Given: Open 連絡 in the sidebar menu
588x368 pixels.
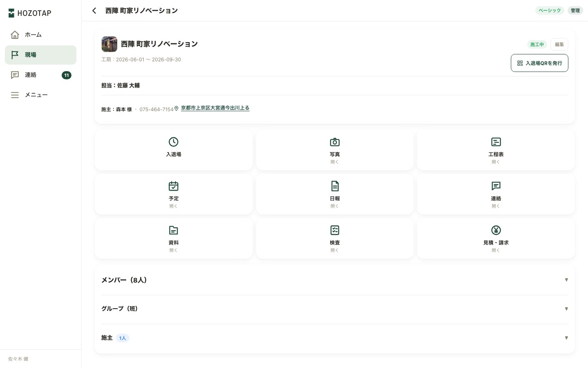Looking at the screenshot, I should pyautogui.click(x=40, y=75).
